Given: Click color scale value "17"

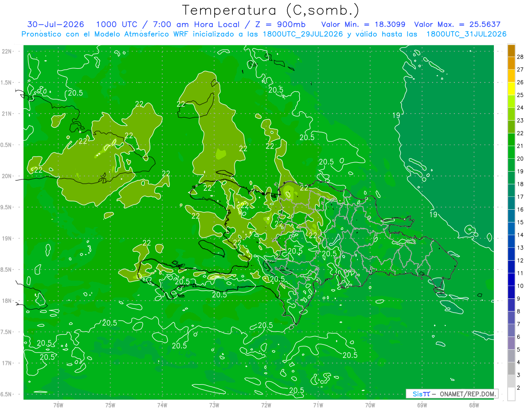Looking at the screenshot, I should (520, 197).
